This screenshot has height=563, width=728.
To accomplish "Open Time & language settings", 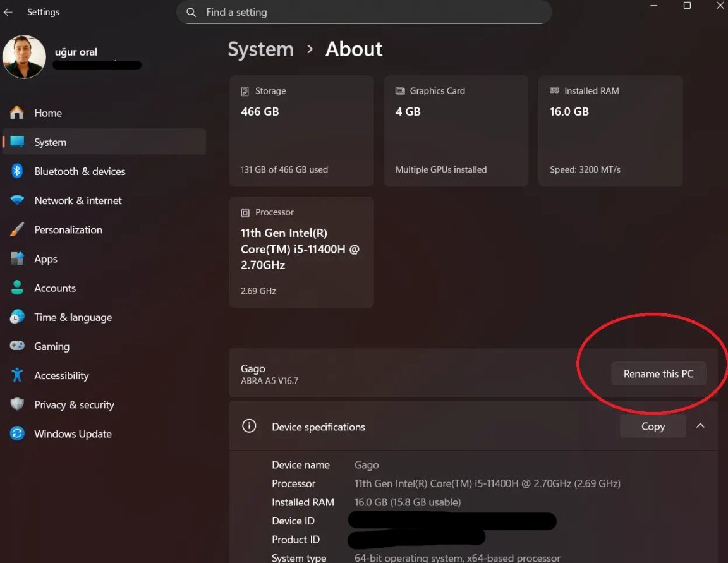I will pyautogui.click(x=73, y=317).
